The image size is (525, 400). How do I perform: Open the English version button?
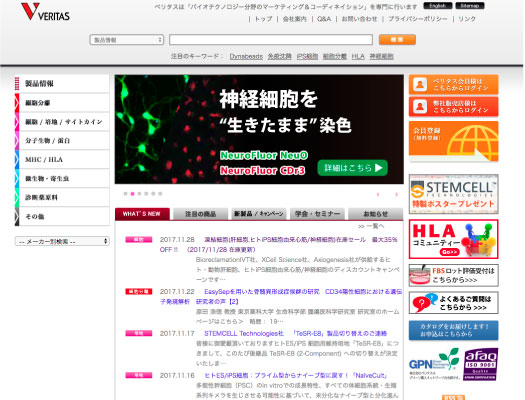tap(438, 6)
